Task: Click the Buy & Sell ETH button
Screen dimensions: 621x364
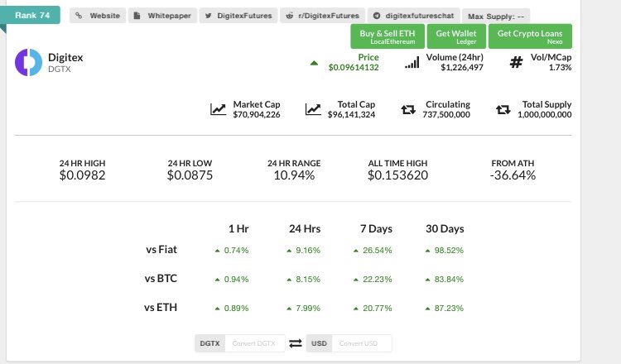Action: pyautogui.click(x=388, y=36)
